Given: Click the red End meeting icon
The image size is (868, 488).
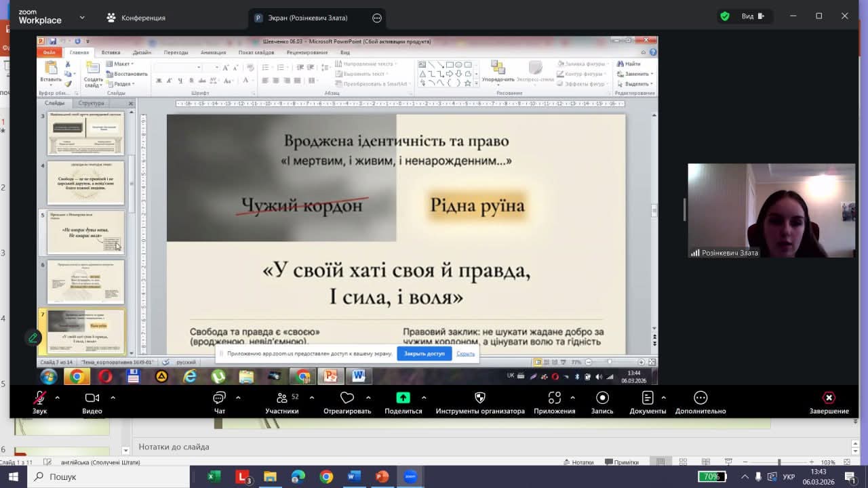Looking at the screenshot, I should pyautogui.click(x=829, y=399).
